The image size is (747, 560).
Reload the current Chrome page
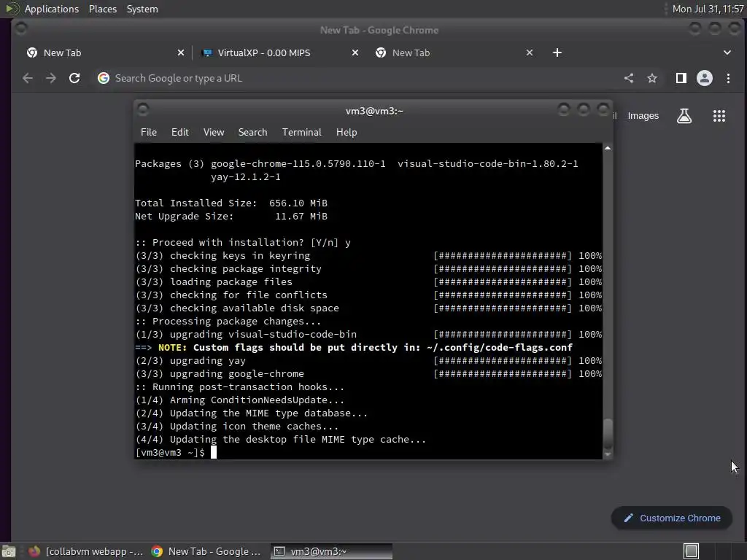click(74, 78)
